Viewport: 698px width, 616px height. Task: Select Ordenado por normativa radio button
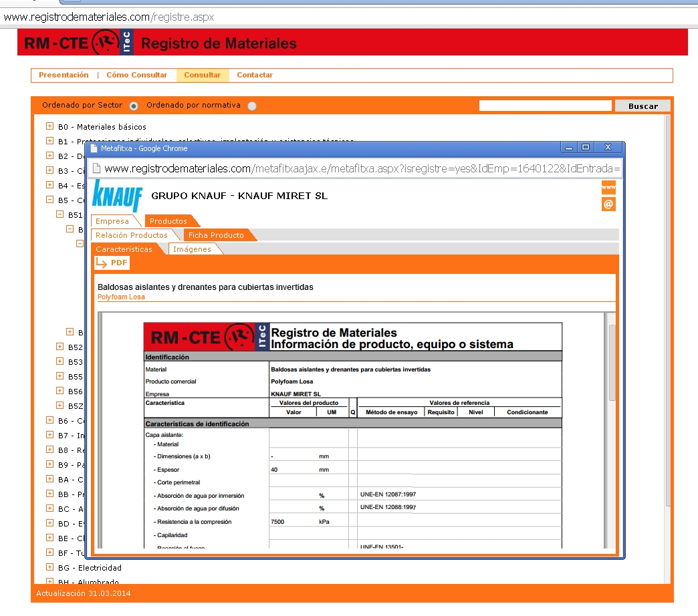coord(251,106)
